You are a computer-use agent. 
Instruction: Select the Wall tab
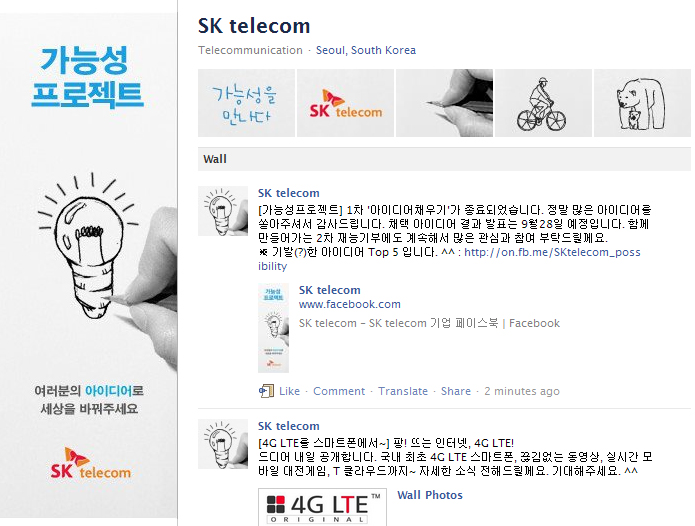pos(215,159)
